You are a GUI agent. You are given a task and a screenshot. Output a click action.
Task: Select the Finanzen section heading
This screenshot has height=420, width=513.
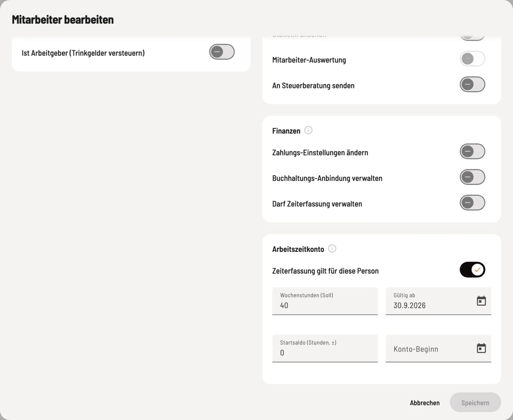286,131
